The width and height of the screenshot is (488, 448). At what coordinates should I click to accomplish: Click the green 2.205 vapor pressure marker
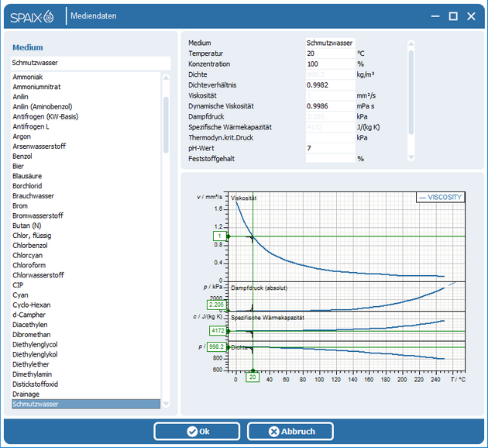tap(216, 305)
